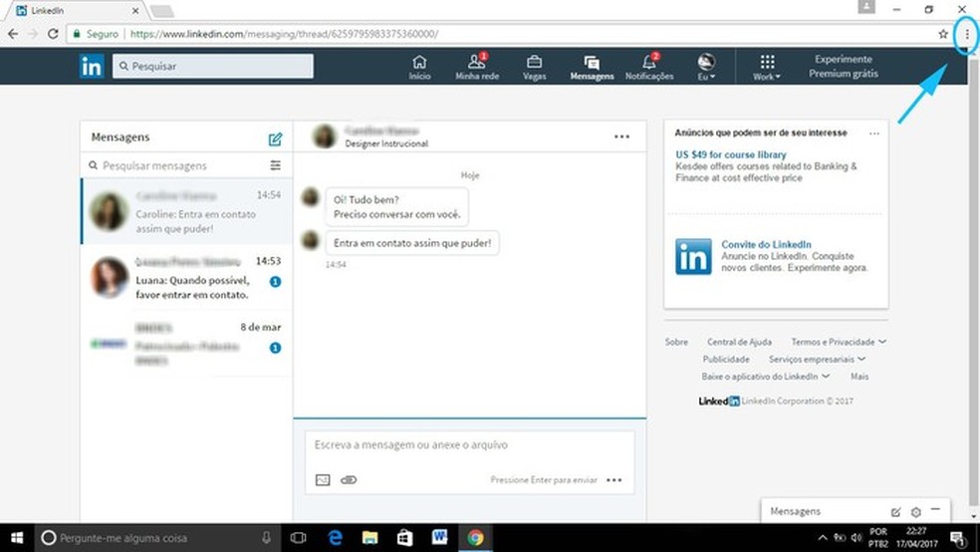980x552 pixels.
Task: Expand Serviços empresariais dropdown
Action: (817, 360)
